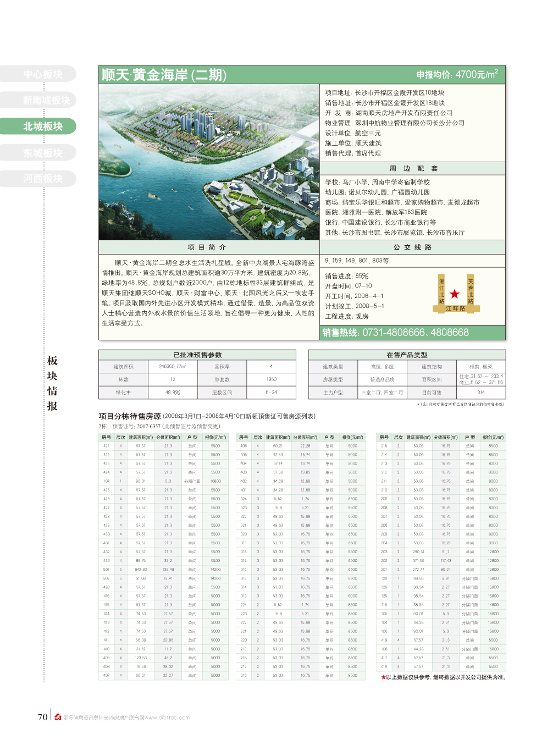The height and width of the screenshot is (756, 553).
Task: Click the red star marker on the location map
Action: click(x=454, y=294)
